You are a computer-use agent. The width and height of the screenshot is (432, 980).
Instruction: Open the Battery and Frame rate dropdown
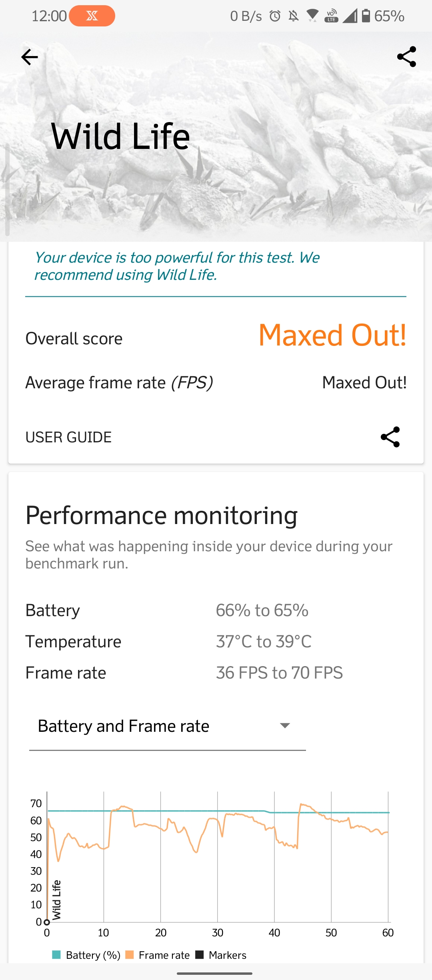coord(167,726)
